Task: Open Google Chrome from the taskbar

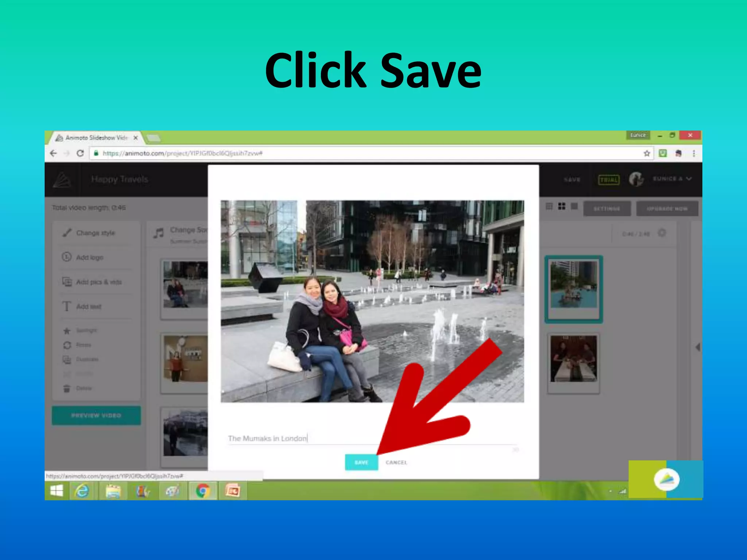Action: point(203,491)
